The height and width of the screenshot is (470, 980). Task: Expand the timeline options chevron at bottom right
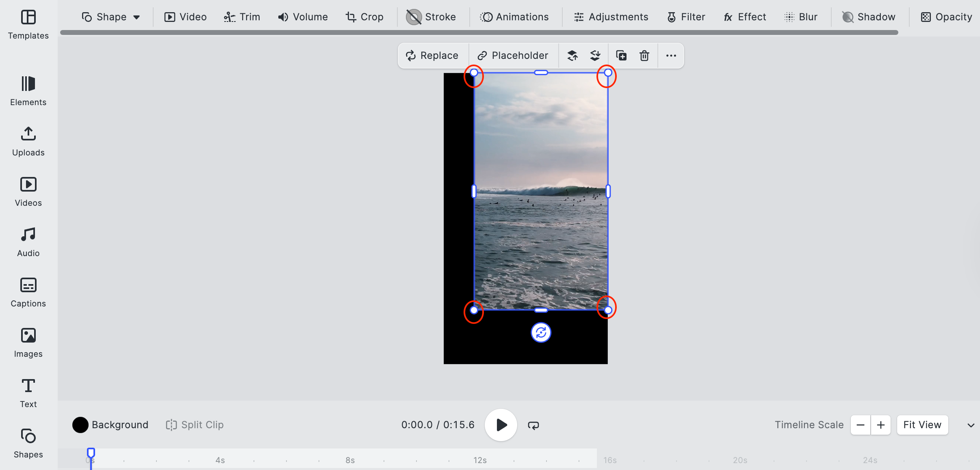pyautogui.click(x=970, y=426)
